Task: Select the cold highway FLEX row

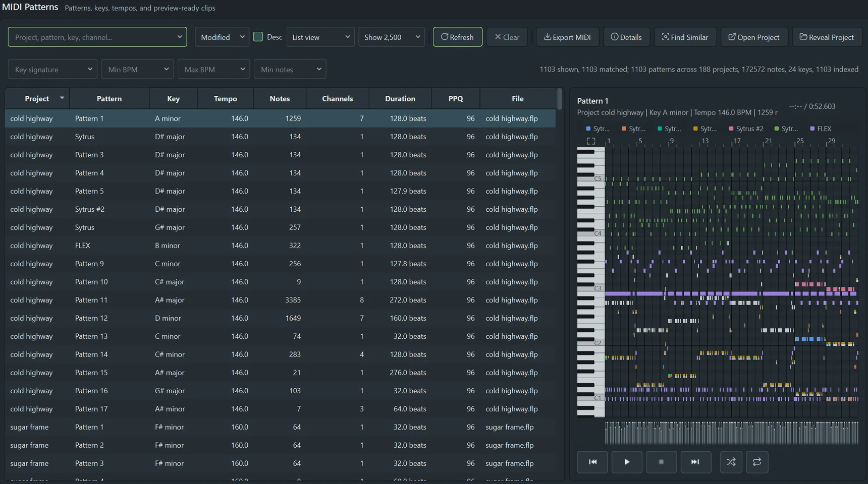Action: click(280, 246)
